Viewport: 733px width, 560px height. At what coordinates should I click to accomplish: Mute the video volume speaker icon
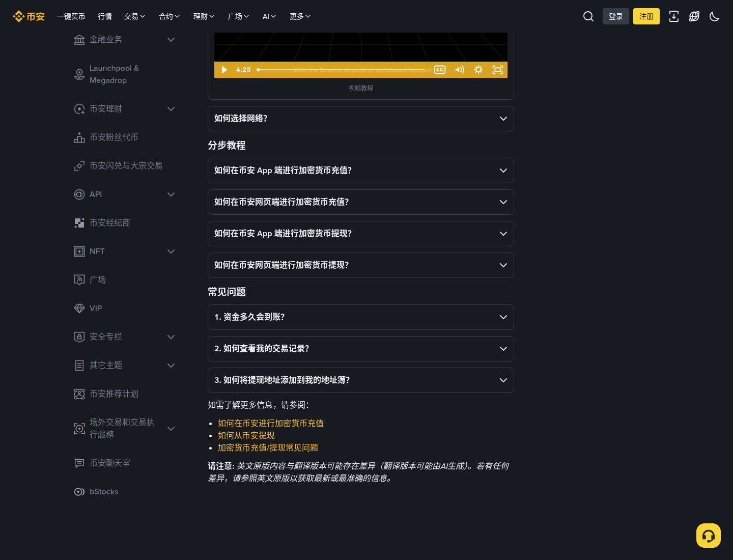[460, 70]
